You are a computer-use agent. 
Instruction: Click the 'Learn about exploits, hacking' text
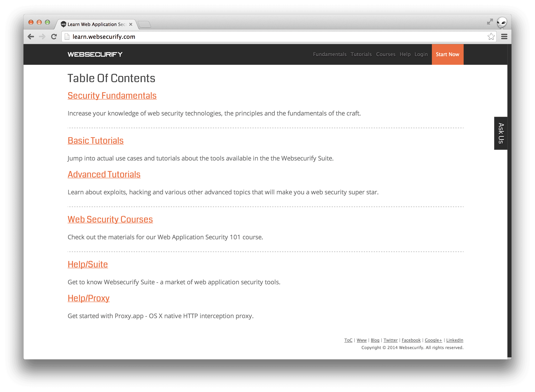[223, 192]
